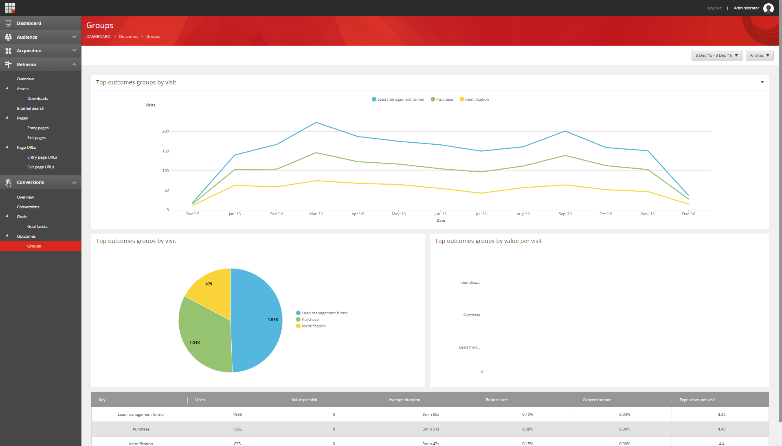Collapse the Page URLs tree arrow
This screenshot has height=446, width=782.
click(7, 148)
